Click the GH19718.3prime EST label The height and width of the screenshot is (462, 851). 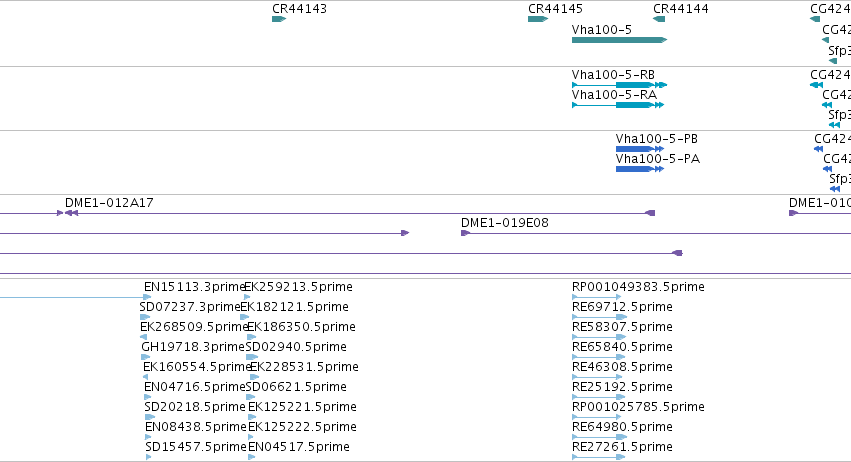(193, 347)
